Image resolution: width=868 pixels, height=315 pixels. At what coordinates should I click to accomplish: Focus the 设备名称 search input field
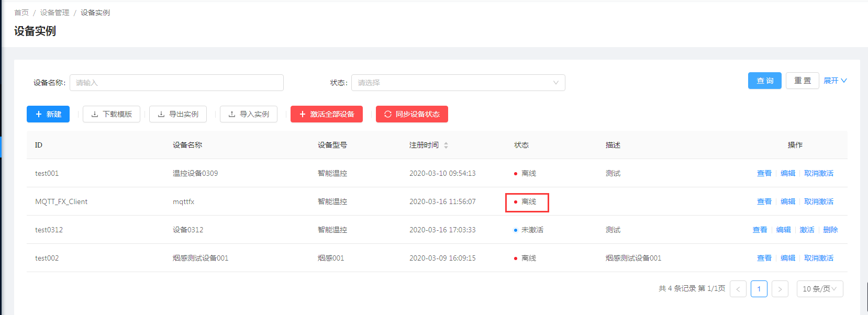tap(176, 83)
